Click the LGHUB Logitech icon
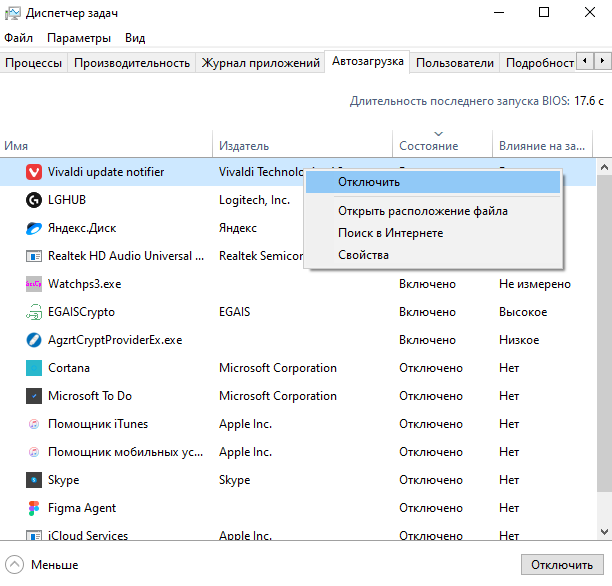Image resolution: width=612 pixels, height=586 pixels. 34,200
